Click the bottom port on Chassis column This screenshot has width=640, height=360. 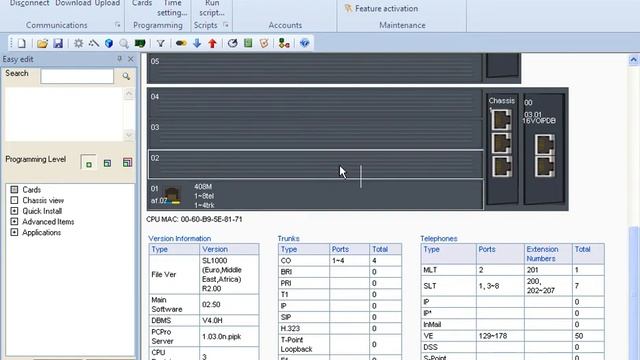click(501, 167)
